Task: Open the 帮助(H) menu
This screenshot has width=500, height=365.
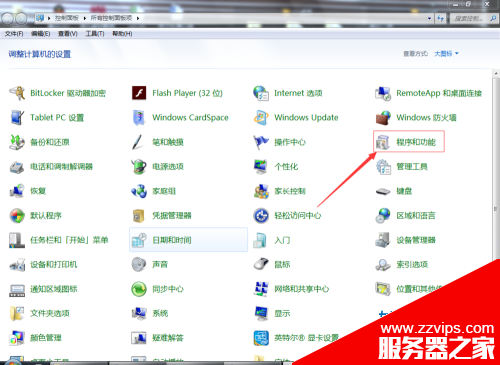Action: click(122, 34)
